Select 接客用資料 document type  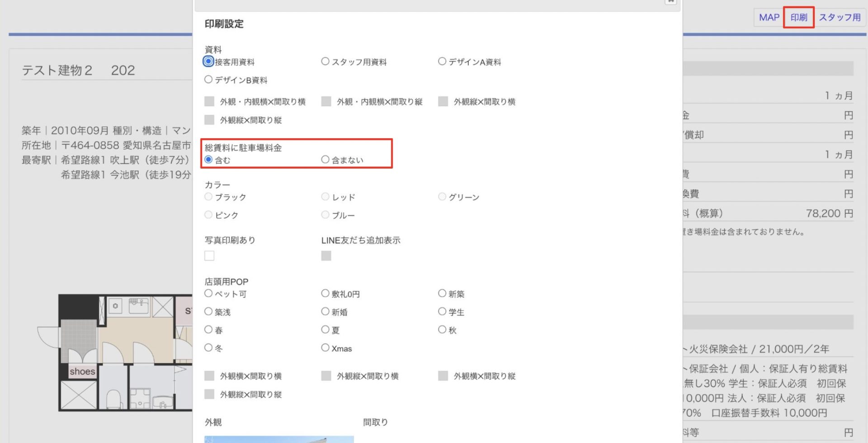[x=208, y=61]
